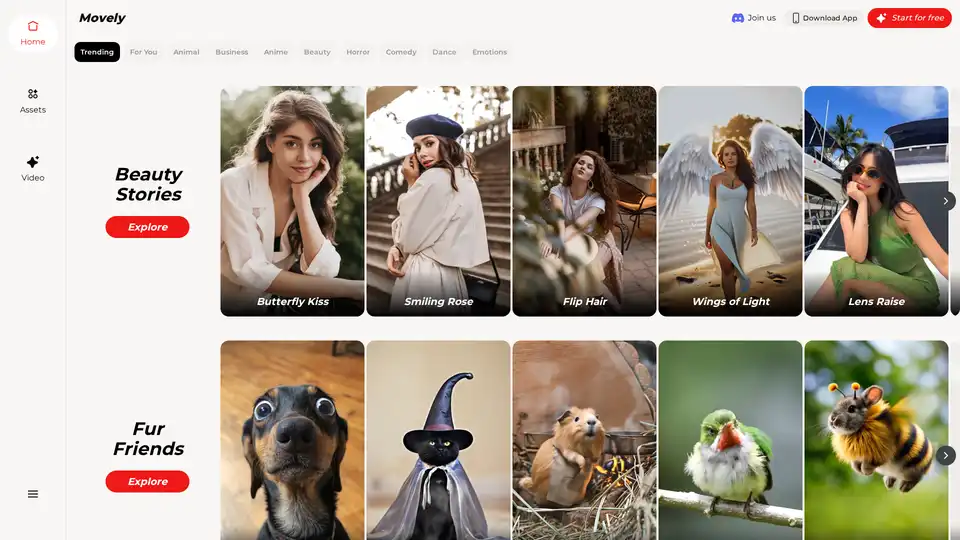This screenshot has height=540, width=960.
Task: Switch to the Horror tab
Action: coord(358,52)
